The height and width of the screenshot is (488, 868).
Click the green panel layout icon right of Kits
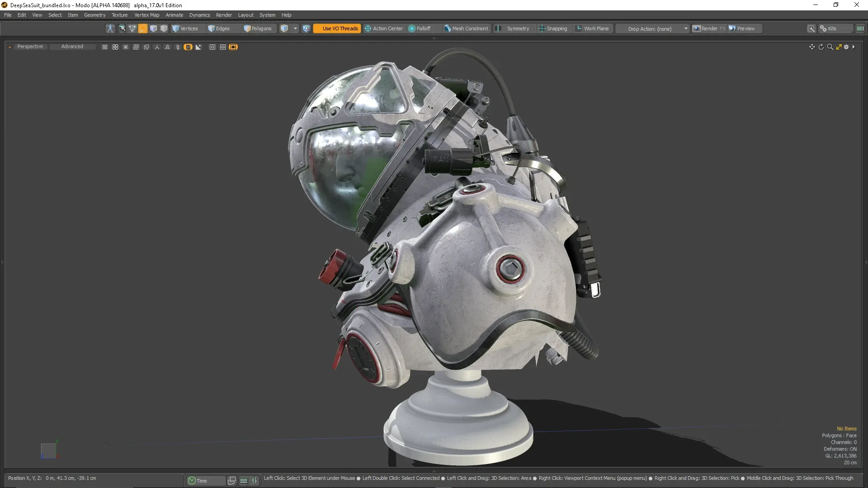860,28
